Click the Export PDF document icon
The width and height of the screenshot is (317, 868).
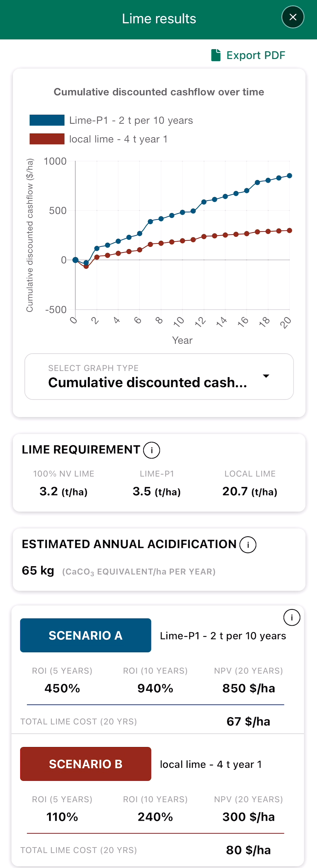coord(216,55)
